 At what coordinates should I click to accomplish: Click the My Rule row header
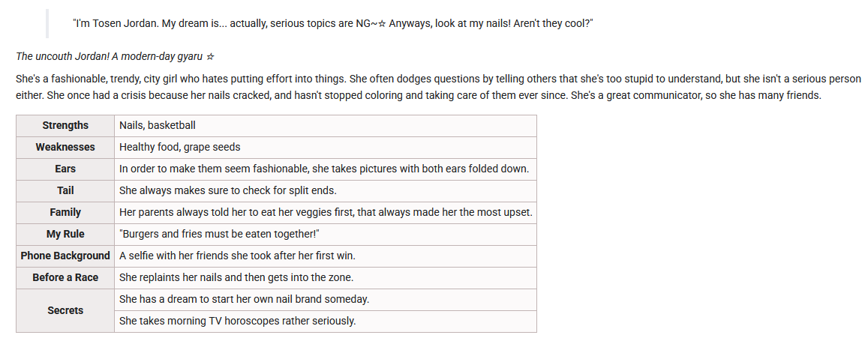65,234
